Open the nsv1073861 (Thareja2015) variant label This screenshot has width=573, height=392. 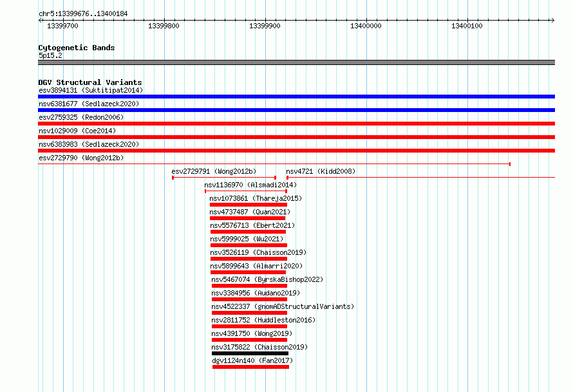click(256, 198)
